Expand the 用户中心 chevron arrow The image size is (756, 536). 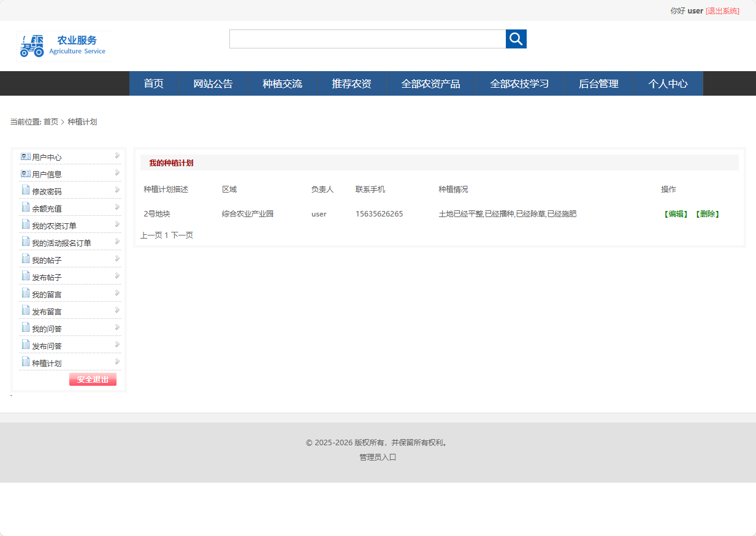(116, 156)
